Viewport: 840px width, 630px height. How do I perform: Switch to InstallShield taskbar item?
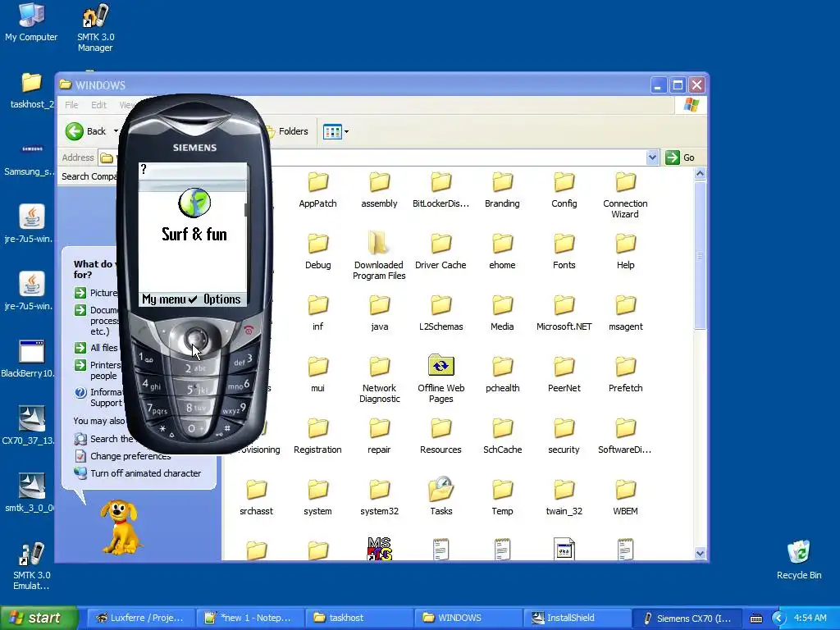[577, 618]
